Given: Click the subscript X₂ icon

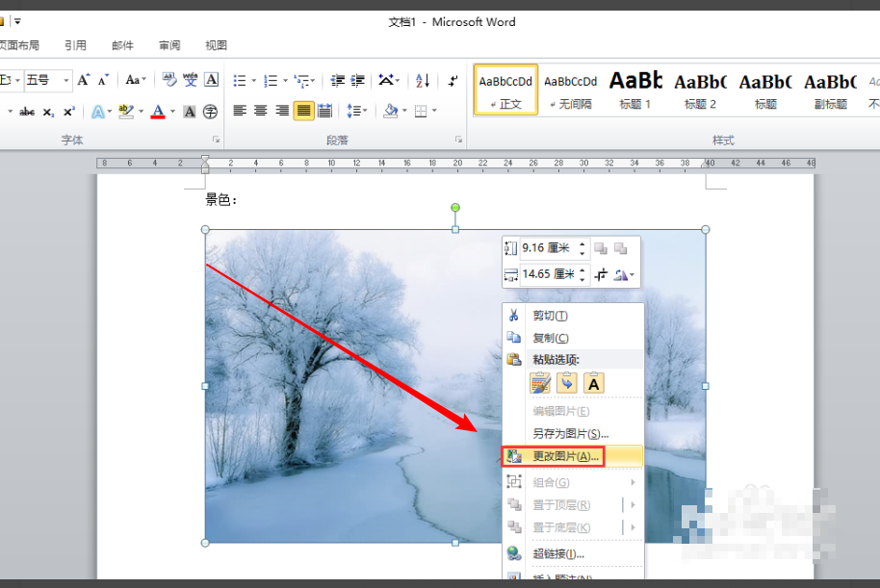Looking at the screenshot, I should tap(49, 112).
